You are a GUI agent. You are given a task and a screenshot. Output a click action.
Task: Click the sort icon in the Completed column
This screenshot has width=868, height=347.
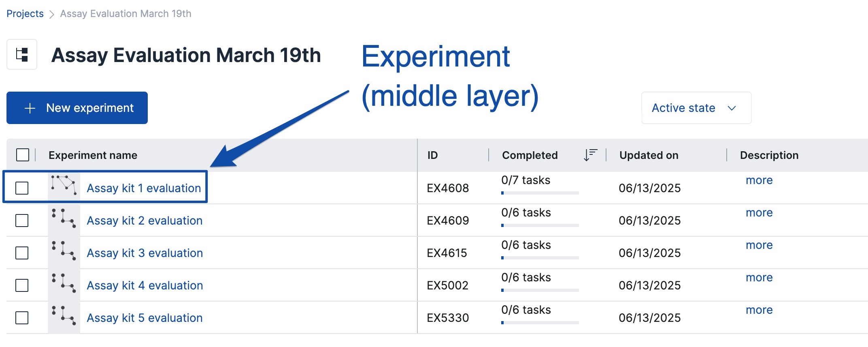coord(590,155)
